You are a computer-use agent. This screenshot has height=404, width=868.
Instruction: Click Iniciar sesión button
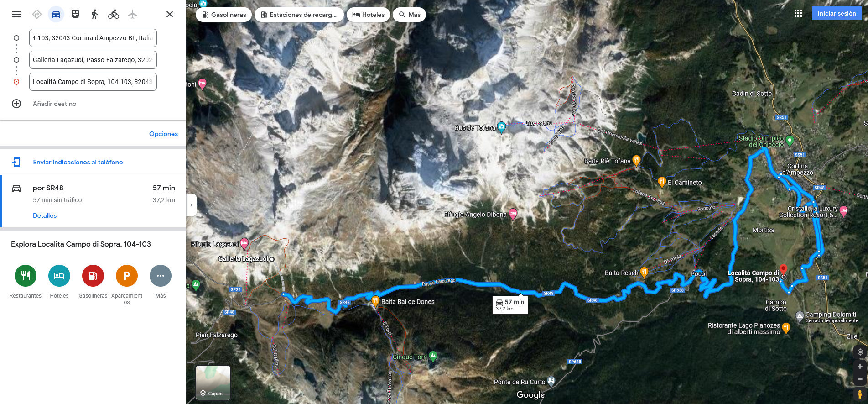pos(837,13)
